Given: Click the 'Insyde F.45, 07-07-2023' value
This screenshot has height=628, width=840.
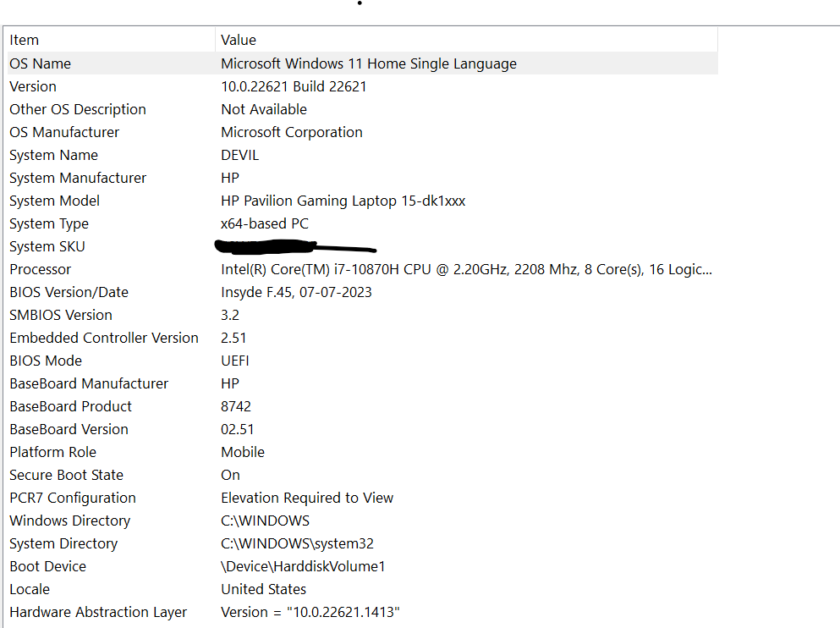Looking at the screenshot, I should click(x=296, y=293).
